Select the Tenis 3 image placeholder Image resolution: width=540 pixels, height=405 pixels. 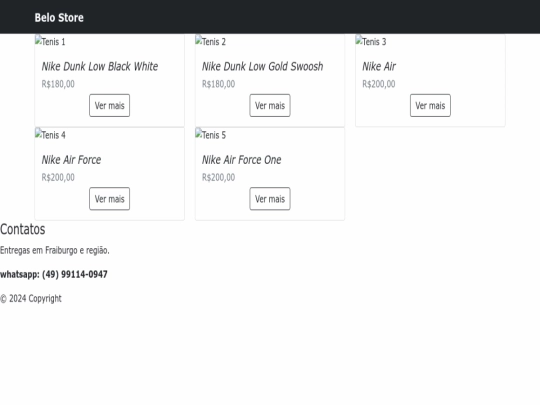371,41
